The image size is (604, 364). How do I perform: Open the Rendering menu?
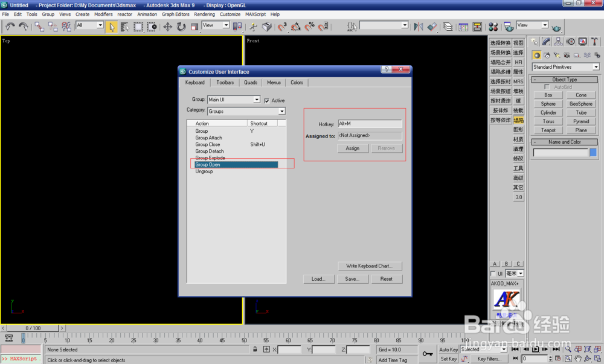(x=204, y=14)
